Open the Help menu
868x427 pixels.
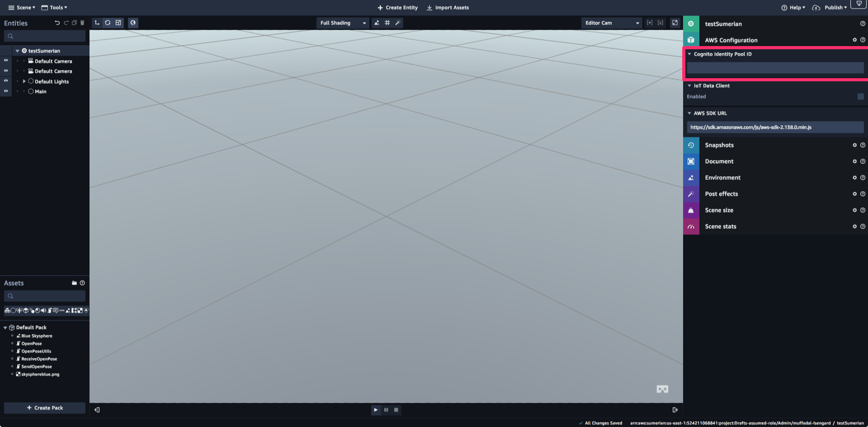(793, 7)
